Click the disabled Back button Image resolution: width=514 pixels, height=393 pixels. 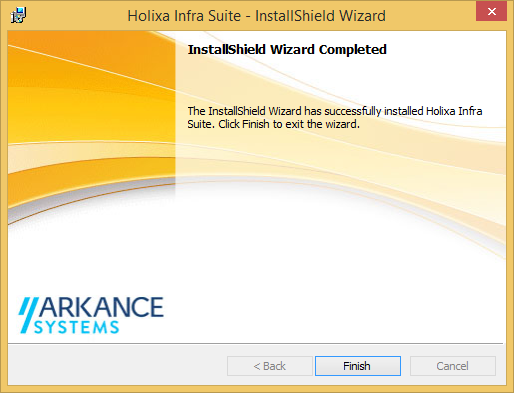[270, 366]
